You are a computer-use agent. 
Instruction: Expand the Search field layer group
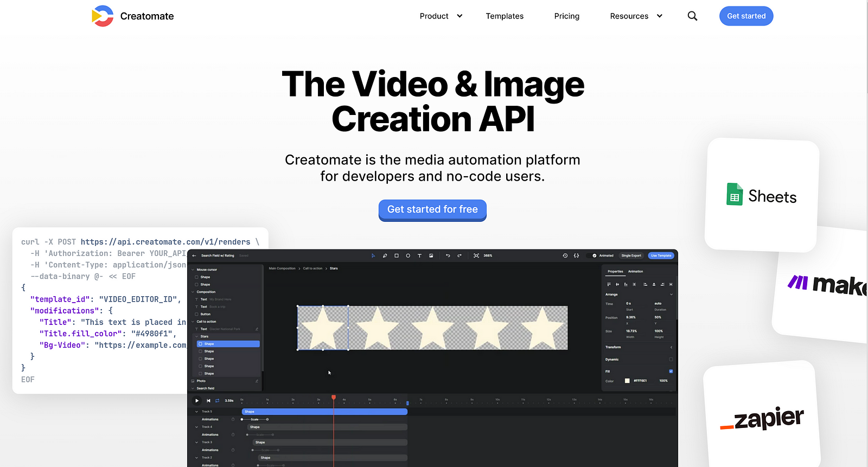tap(193, 388)
